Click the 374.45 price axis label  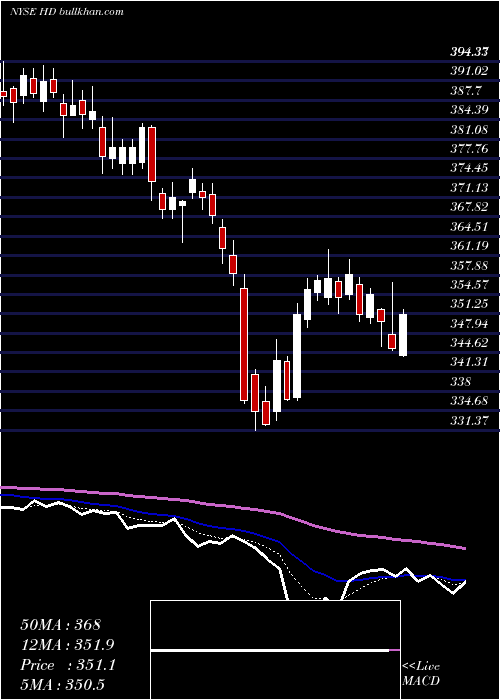tap(468, 168)
